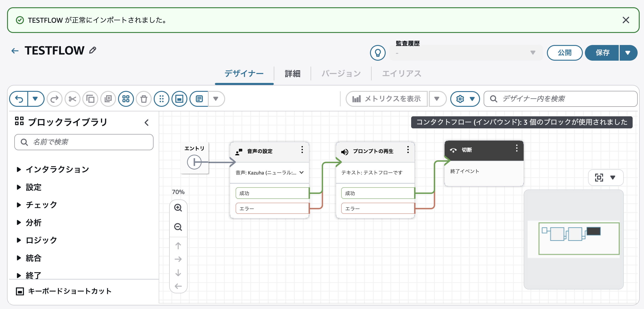The image size is (644, 309).
Task: Click the copy icon in toolbar
Action: pyautogui.click(x=90, y=99)
